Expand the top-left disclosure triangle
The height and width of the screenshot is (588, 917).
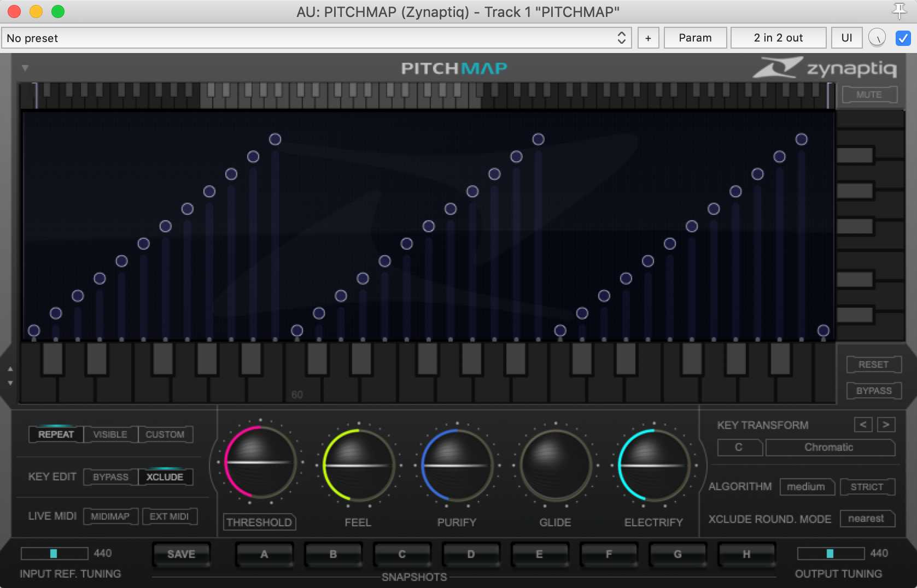point(25,68)
